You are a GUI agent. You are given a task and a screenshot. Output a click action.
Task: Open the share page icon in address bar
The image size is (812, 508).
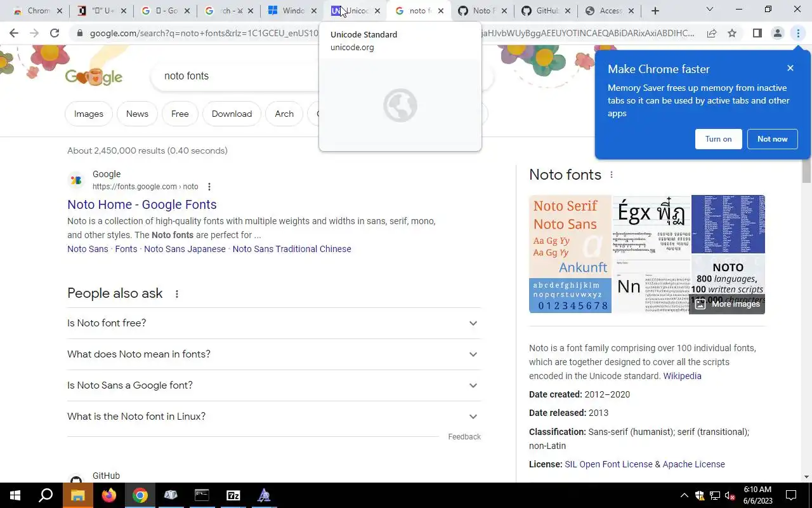click(712, 33)
